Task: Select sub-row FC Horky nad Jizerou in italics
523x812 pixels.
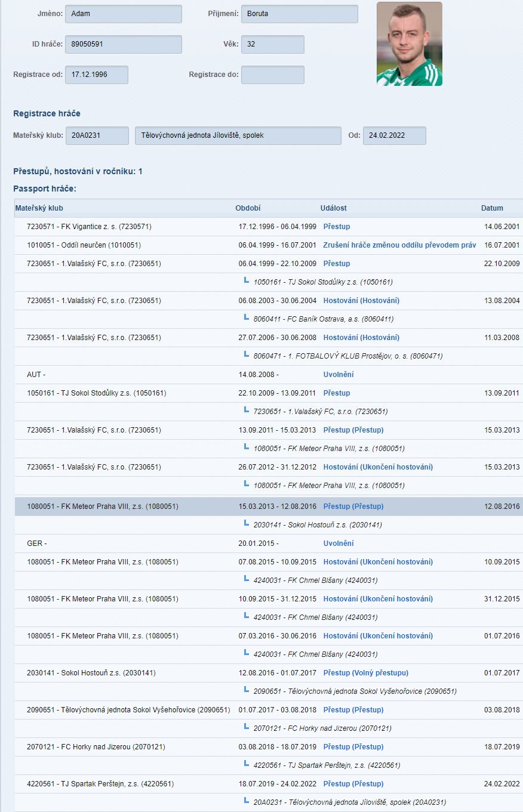Action: tap(269, 728)
